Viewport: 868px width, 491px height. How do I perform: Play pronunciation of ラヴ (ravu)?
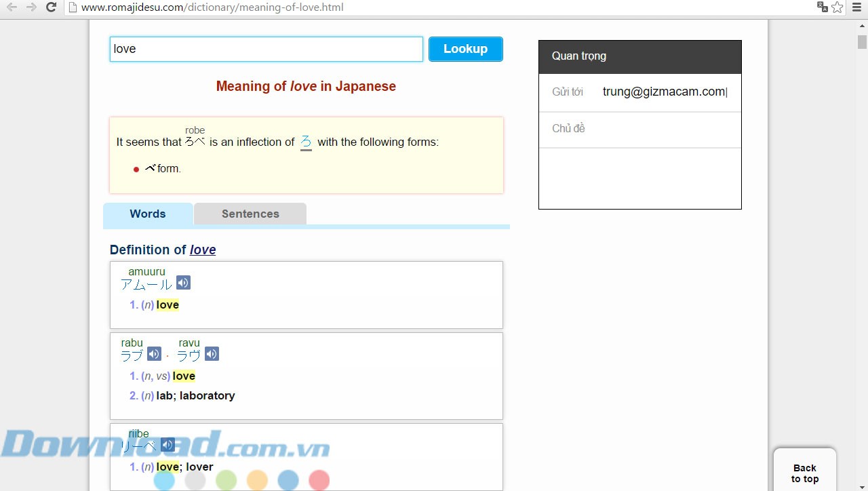click(212, 354)
